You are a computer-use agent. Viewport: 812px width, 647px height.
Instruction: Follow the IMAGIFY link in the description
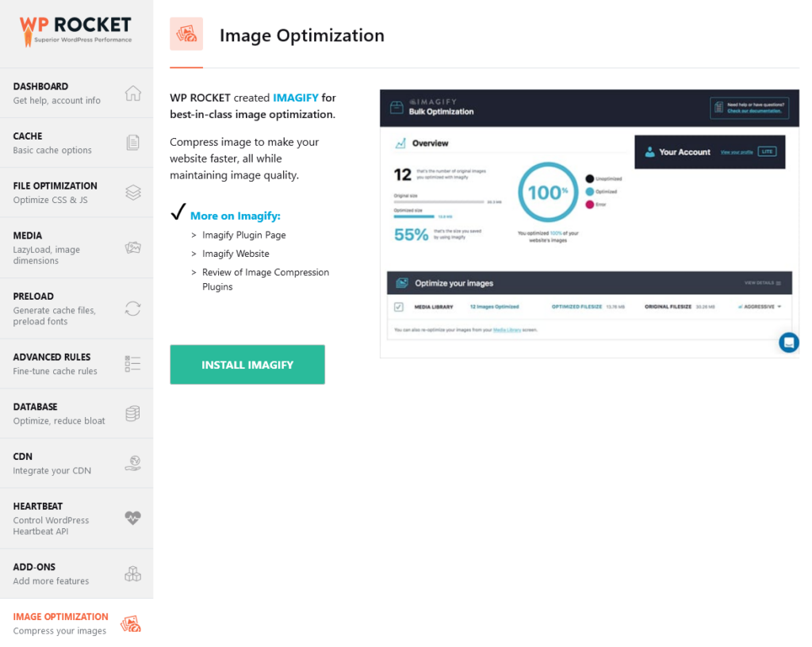295,98
